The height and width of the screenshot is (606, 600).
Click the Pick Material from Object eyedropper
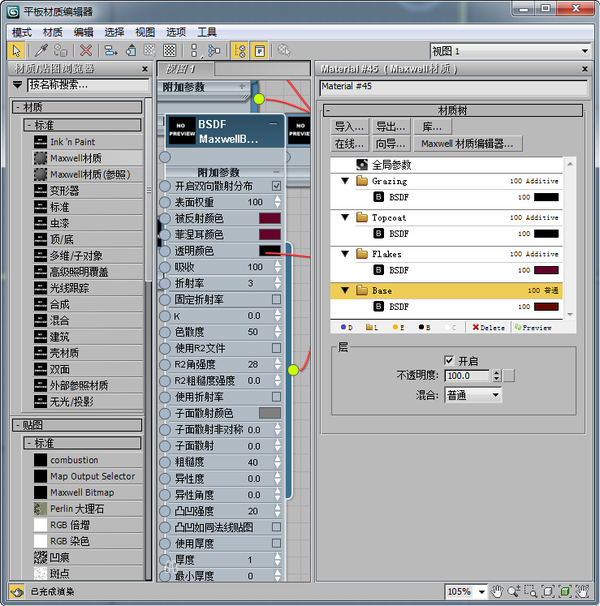coord(41,51)
